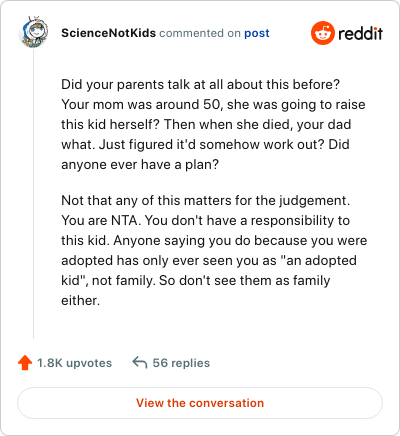This screenshot has width=400, height=436.
Task: Click the orange upvote arrow icon
Action: coord(25,363)
